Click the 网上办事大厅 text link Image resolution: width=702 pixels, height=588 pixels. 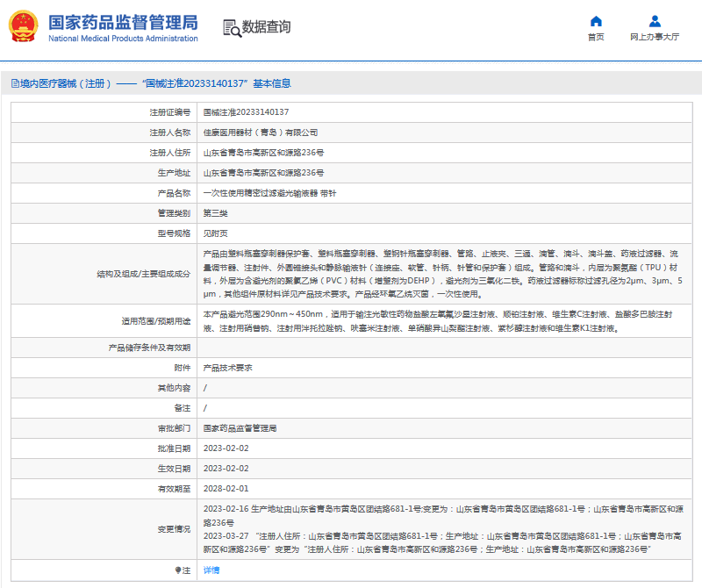pyautogui.click(x=655, y=37)
